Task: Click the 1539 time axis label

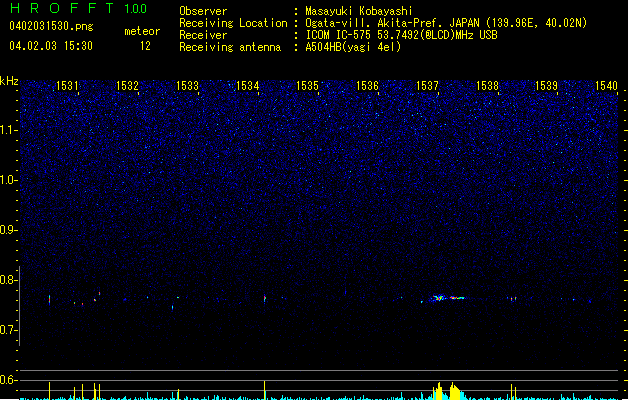Action: tap(546, 85)
